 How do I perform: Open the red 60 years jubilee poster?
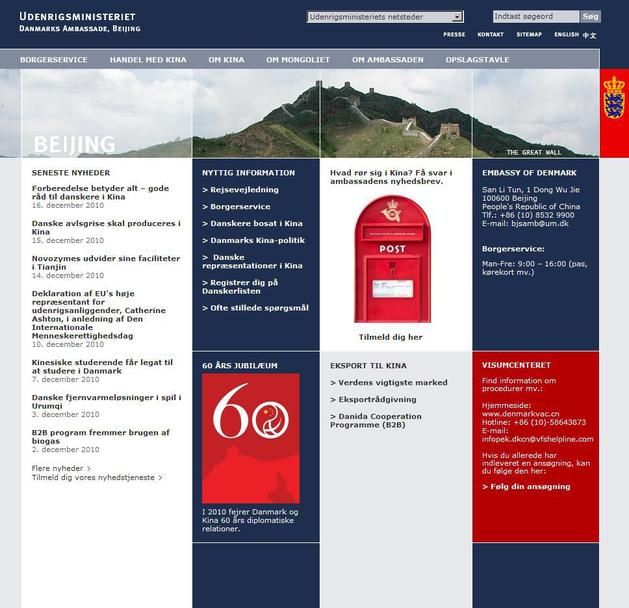tap(251, 438)
